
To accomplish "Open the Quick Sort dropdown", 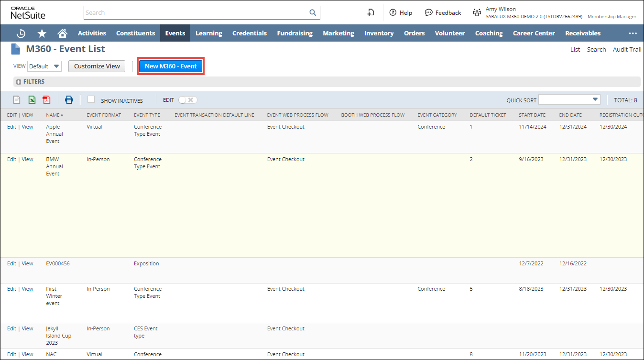I will click(x=569, y=99).
